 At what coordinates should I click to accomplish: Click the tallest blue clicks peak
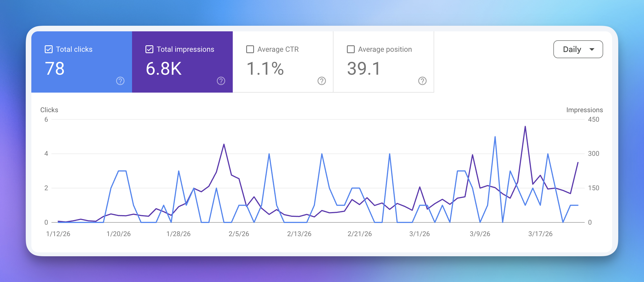pyautogui.click(x=495, y=137)
